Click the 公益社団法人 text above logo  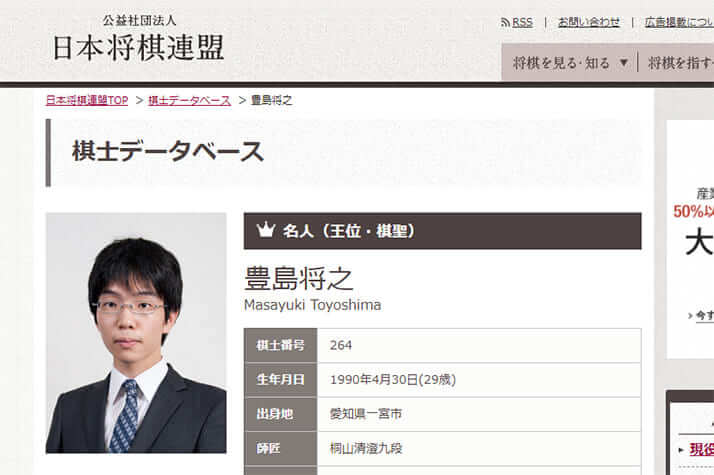point(139,20)
